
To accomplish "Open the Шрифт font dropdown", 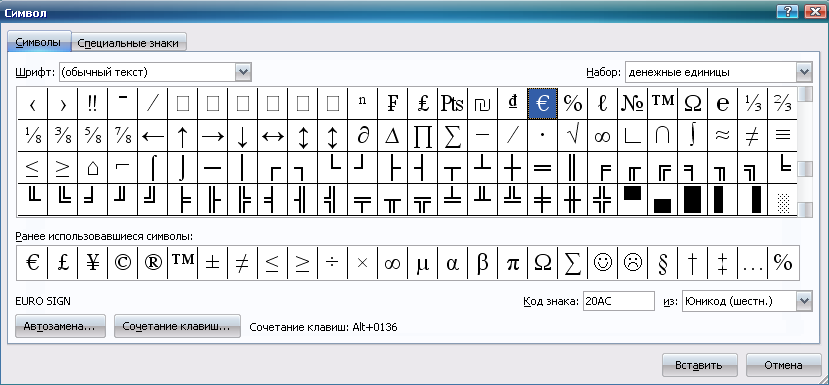I will point(243,72).
